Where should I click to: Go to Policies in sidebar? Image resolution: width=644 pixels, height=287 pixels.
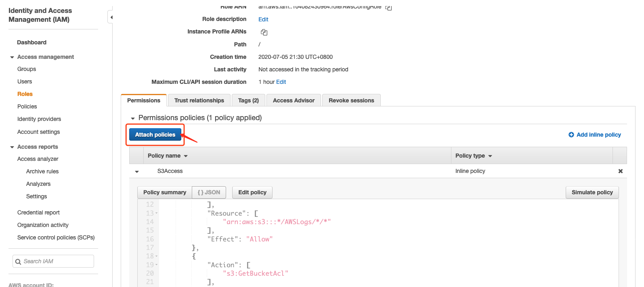pos(27,106)
